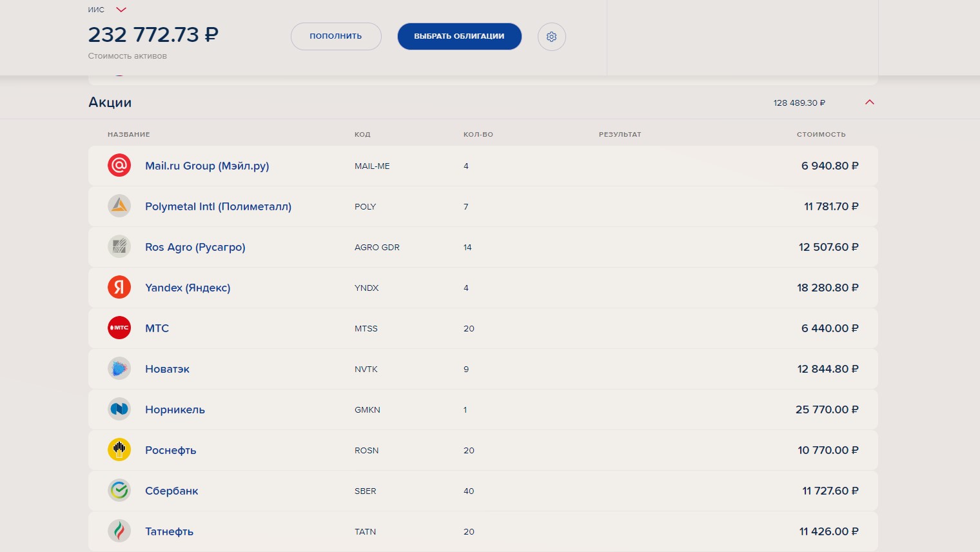Screen dimensions: 980x552
Task: Click the GMKN ticker code
Action: coord(367,409)
